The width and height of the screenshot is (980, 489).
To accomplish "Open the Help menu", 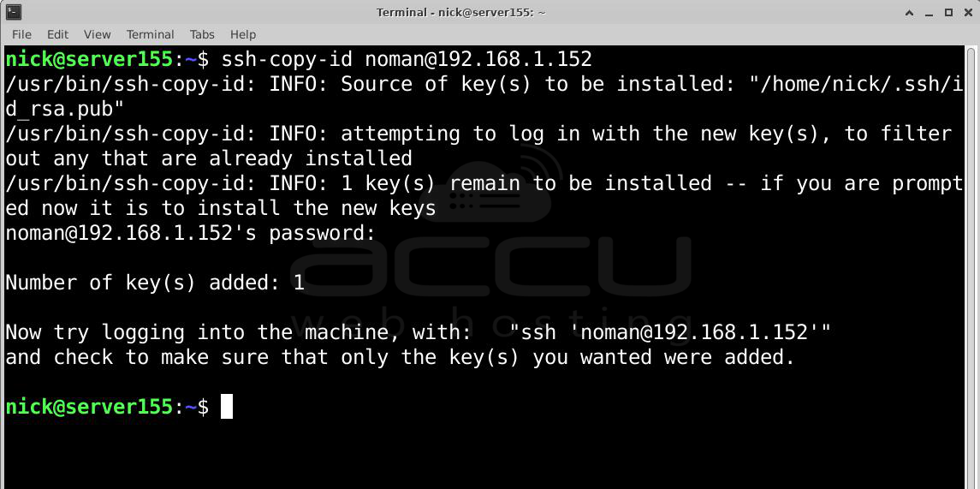I will coord(242,34).
